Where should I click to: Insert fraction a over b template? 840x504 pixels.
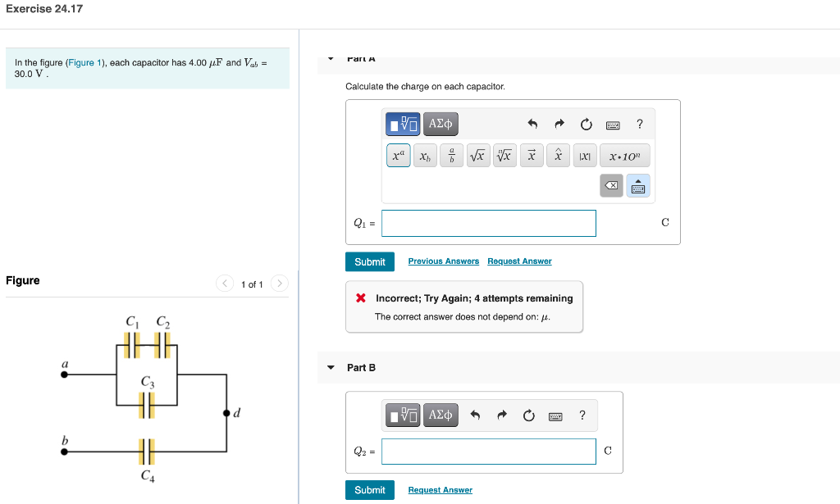click(x=452, y=156)
